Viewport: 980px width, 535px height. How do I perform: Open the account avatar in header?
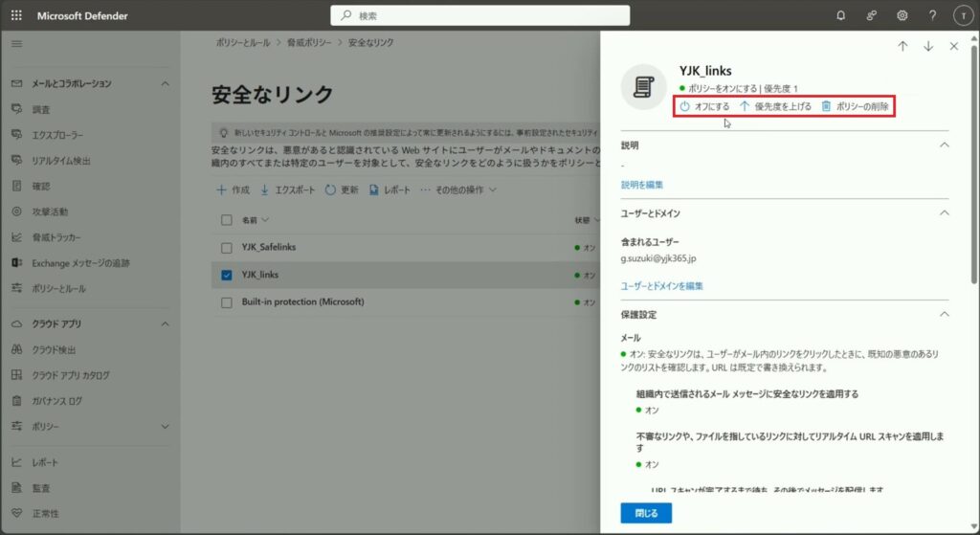click(963, 15)
